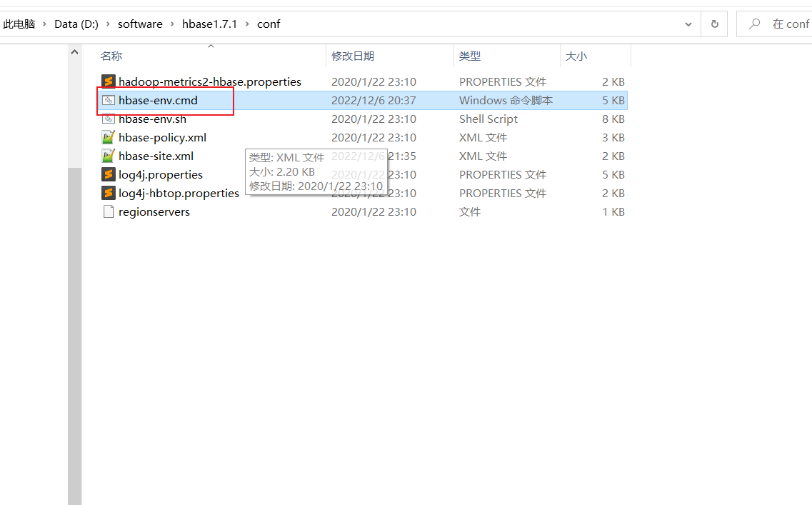Go to software folder in breadcrumb
812x505 pixels.
pos(140,24)
